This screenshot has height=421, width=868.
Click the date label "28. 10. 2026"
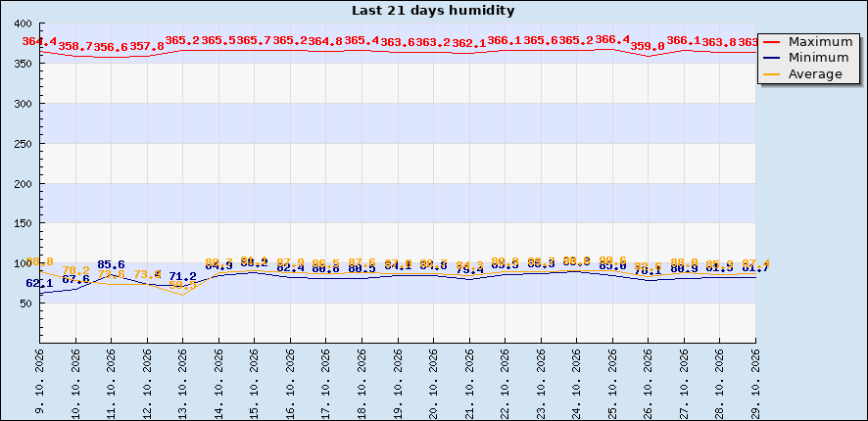720,382
